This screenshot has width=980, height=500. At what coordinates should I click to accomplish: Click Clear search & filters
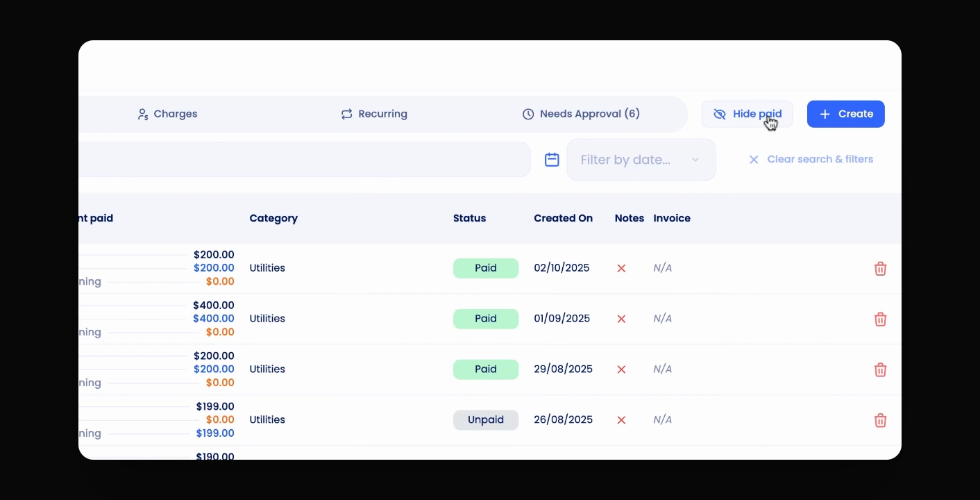(x=811, y=159)
